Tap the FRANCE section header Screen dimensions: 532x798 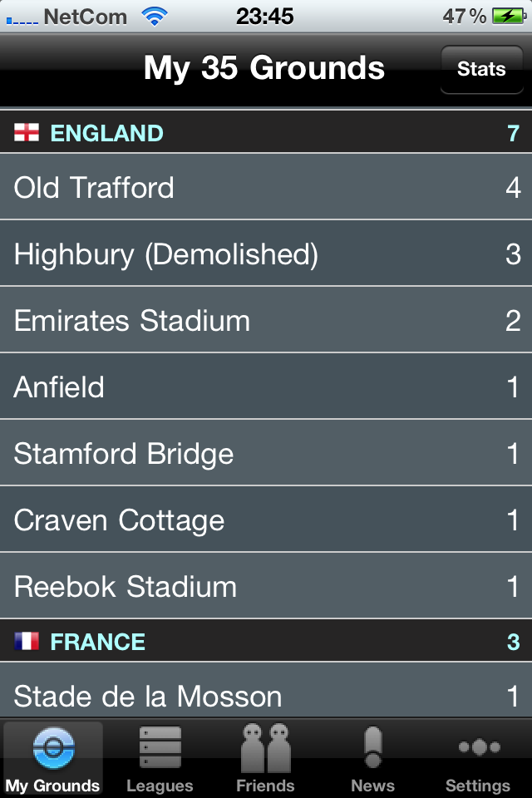tap(266, 641)
